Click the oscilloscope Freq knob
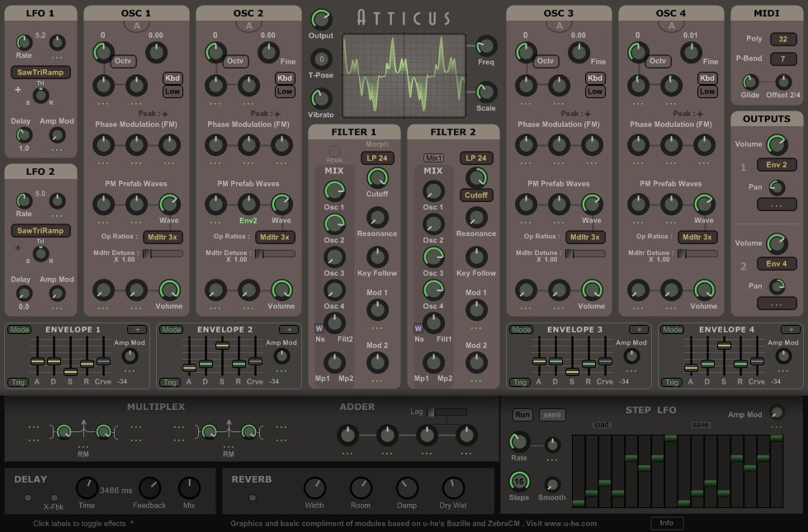 click(485, 46)
